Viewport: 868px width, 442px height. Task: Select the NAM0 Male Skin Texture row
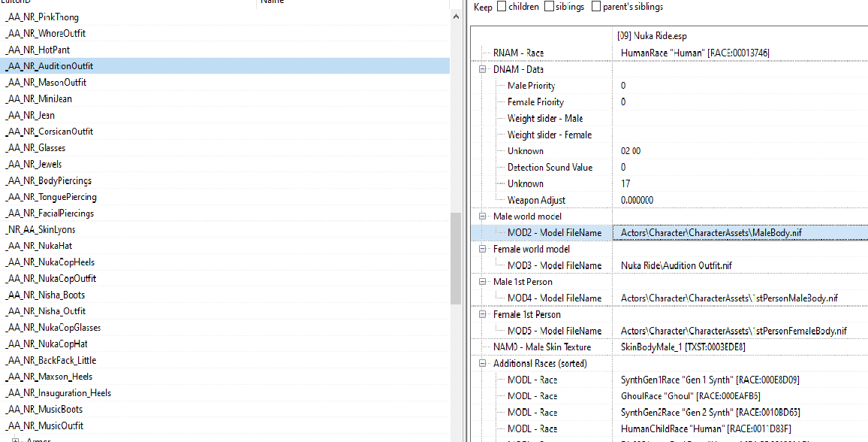669,347
